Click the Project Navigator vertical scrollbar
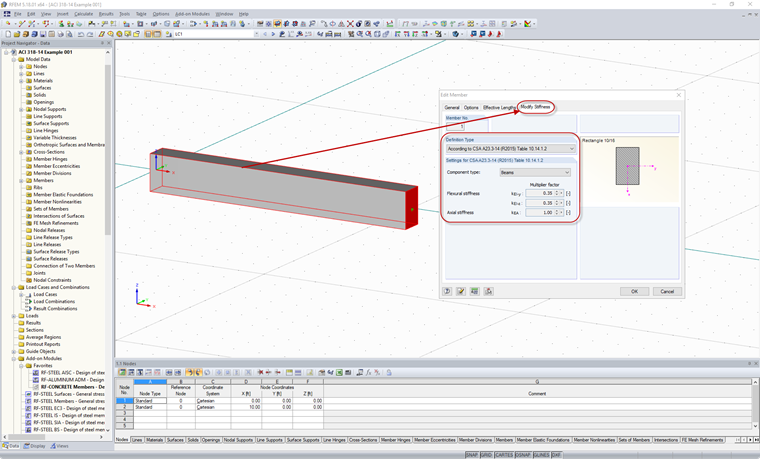This screenshot has height=459, width=760. 108,150
